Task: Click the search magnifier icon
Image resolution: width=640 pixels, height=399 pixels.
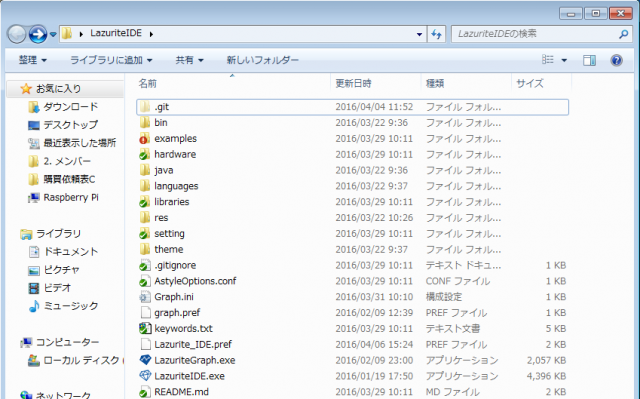Action: [623, 34]
